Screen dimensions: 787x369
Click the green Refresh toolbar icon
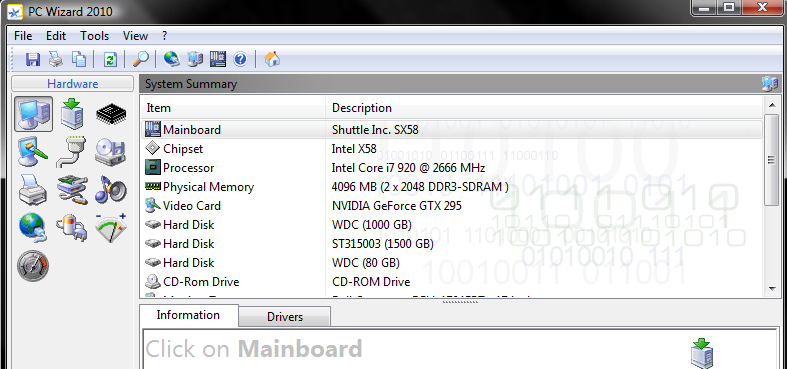(x=110, y=59)
